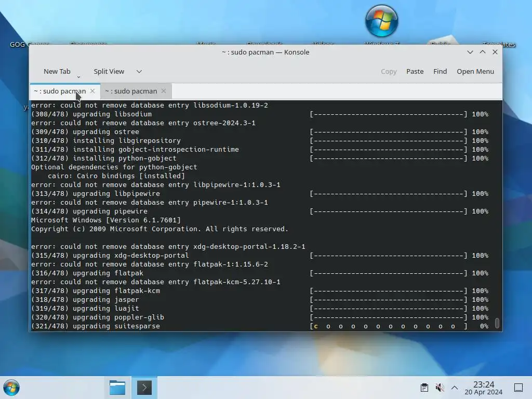The height and width of the screenshot is (399, 532).
Task: Click the Copyright 2009 Microsoft Corporation line
Action: (x=160, y=229)
